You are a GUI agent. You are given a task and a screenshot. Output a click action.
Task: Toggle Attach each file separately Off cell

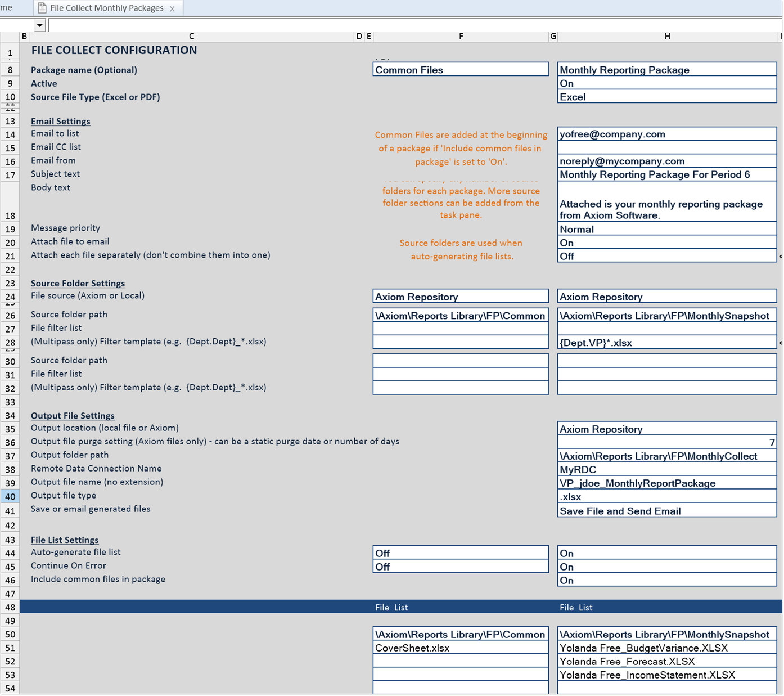pyautogui.click(x=666, y=256)
